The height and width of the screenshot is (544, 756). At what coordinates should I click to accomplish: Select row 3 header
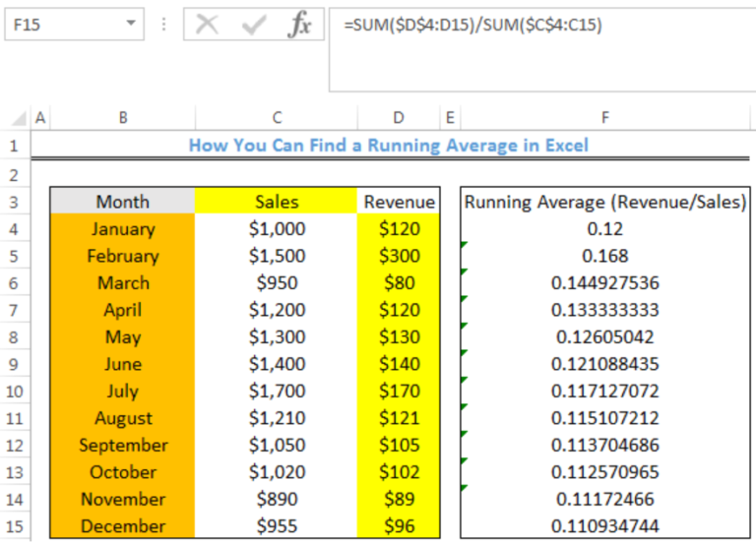point(14,202)
